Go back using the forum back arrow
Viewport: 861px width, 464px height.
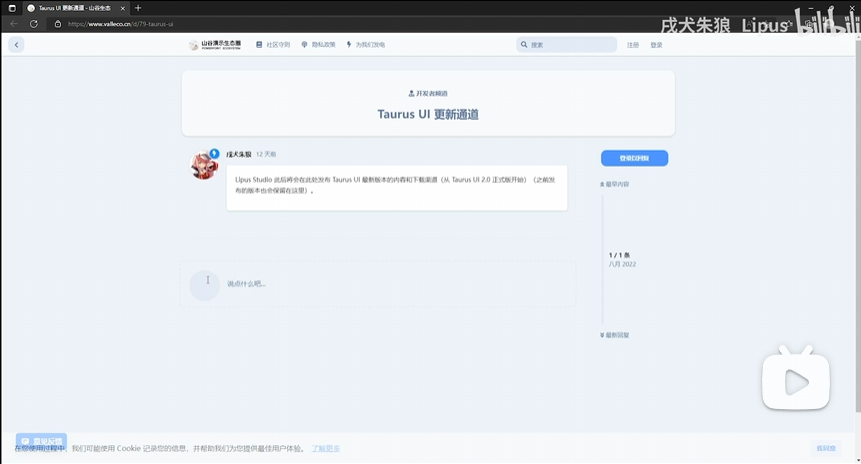click(16, 45)
